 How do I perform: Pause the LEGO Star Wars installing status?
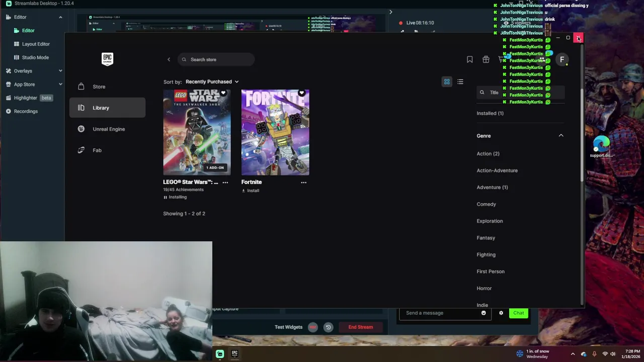pos(175,197)
